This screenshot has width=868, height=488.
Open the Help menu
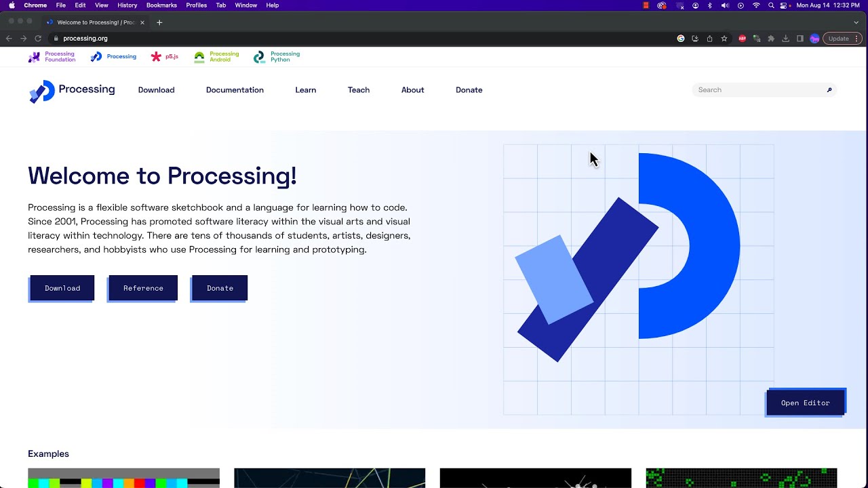(273, 5)
